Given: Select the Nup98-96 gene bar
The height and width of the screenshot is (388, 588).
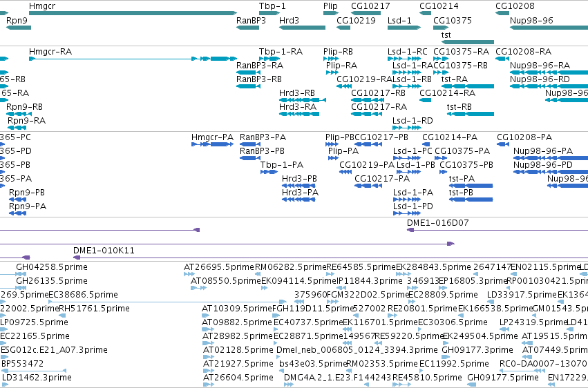Looking at the screenshot, I should click(x=549, y=28).
